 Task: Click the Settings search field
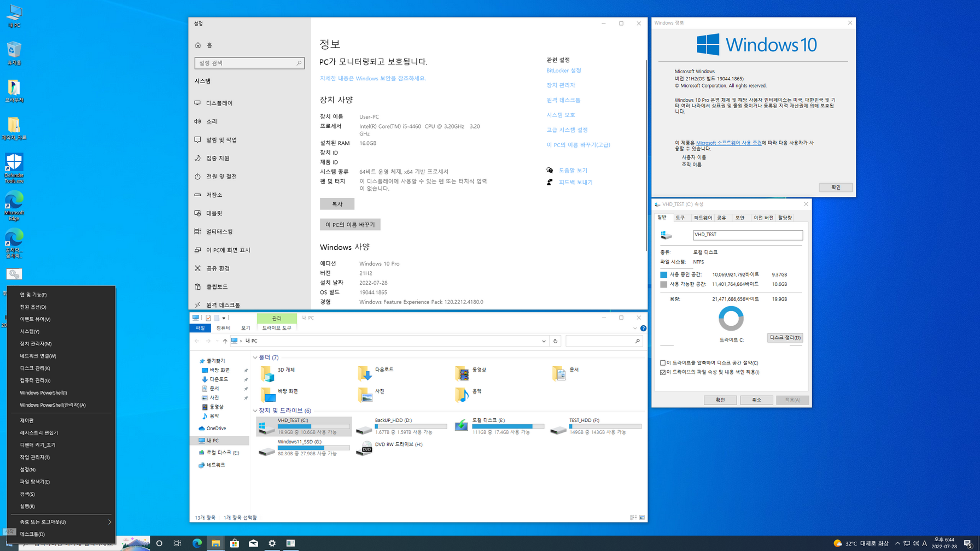(x=249, y=63)
